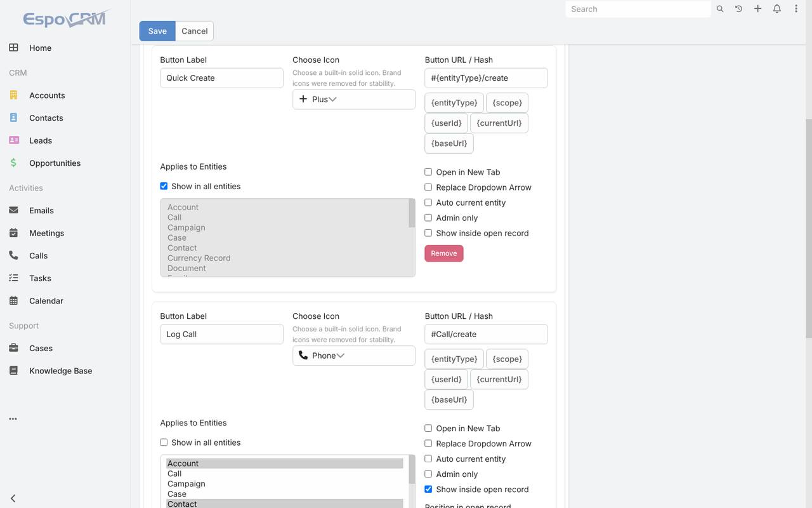
Task: Expand more navigation items via sidebar ellipsis
Action: point(13,419)
